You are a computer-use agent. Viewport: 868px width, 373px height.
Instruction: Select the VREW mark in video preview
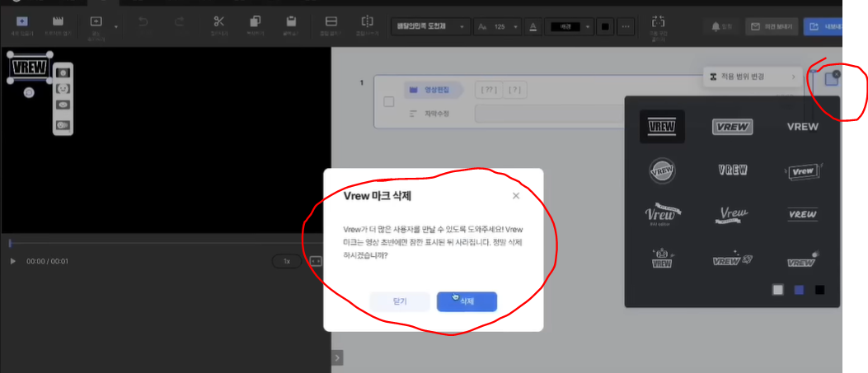click(x=30, y=68)
